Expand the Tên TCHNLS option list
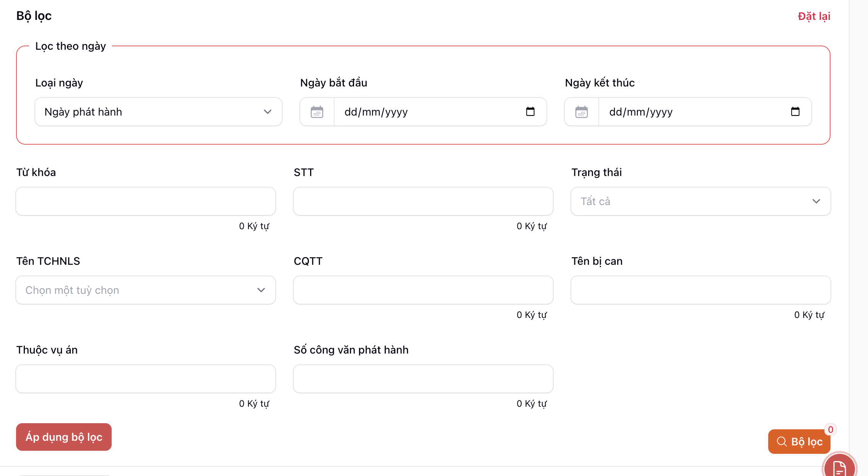 click(x=145, y=290)
